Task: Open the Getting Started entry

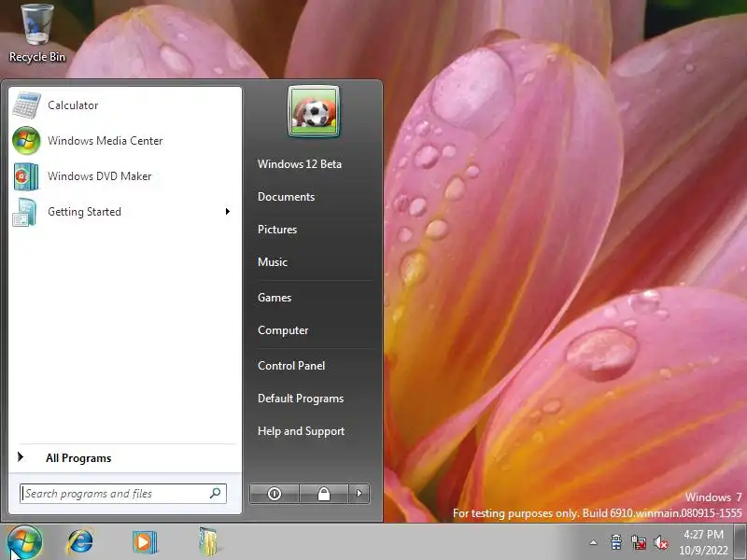Action: (125, 212)
